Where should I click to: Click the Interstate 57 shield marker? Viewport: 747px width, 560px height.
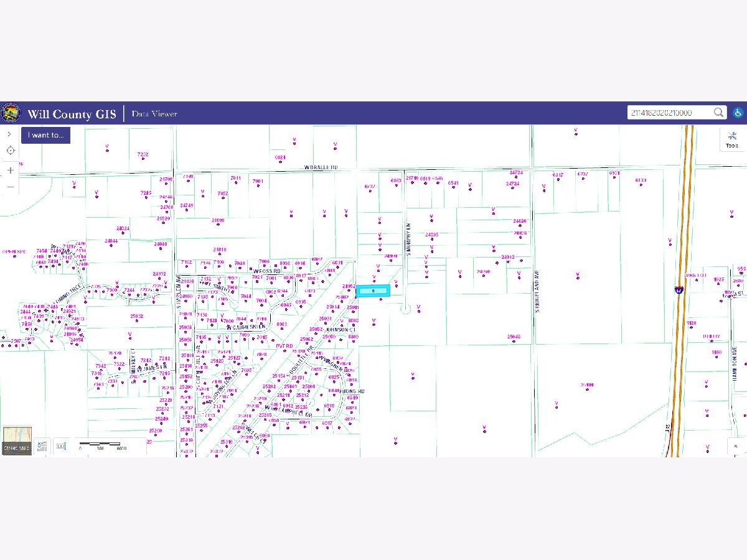(x=679, y=290)
